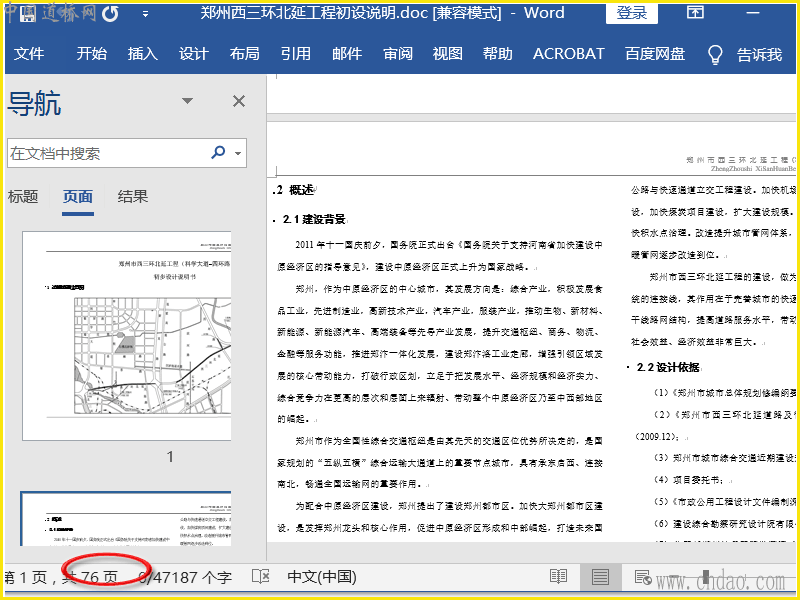This screenshot has height=600, width=800.
Task: Switch to Web Layout view icon
Action: tap(642, 577)
